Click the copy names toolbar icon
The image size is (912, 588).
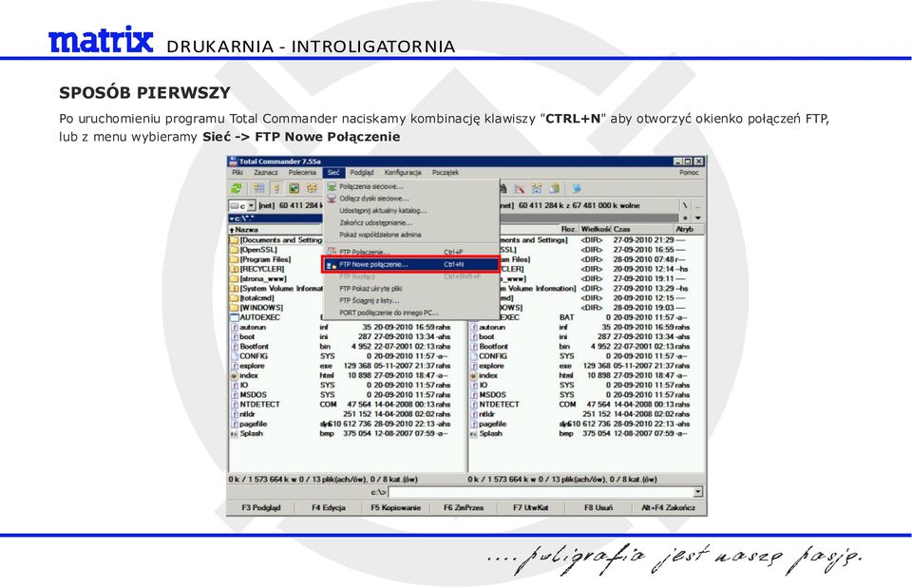(554, 188)
